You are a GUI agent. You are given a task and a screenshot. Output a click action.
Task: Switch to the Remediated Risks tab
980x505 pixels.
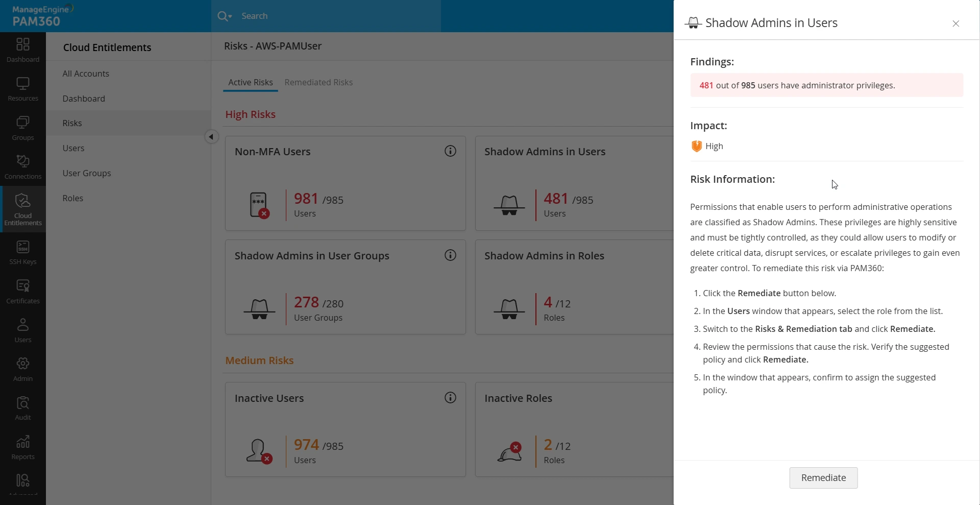click(318, 82)
